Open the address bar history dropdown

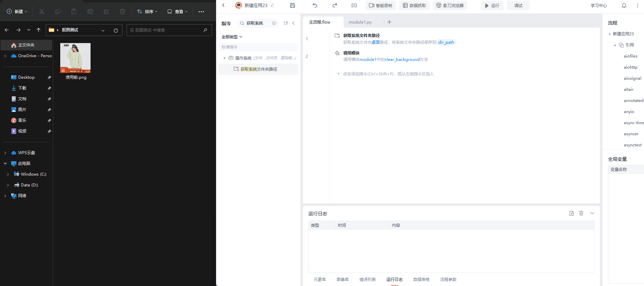click(x=103, y=30)
